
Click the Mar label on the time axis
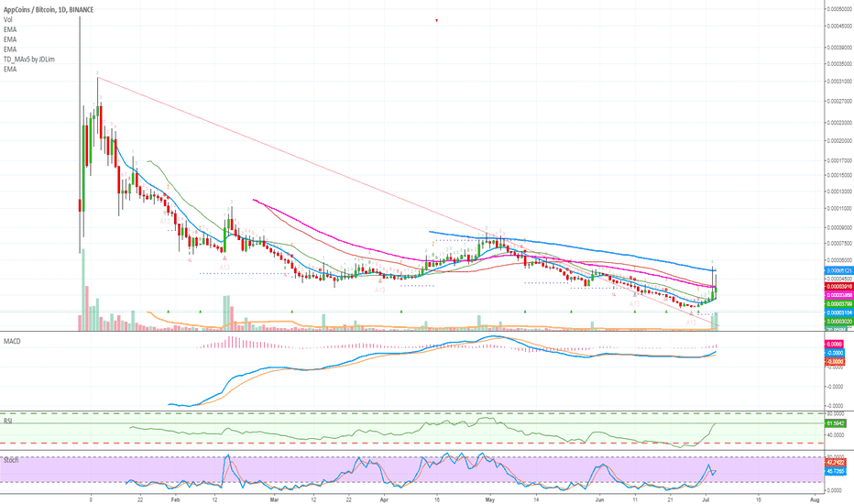274,499
